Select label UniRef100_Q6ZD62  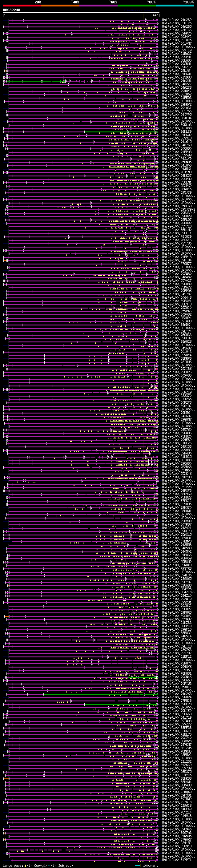(177, 94)
